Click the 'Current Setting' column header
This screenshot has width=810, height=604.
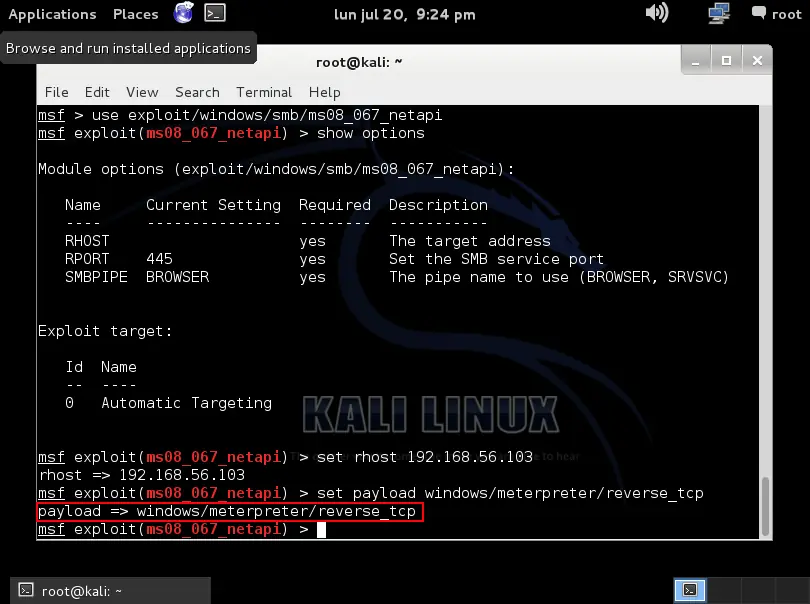(213, 205)
